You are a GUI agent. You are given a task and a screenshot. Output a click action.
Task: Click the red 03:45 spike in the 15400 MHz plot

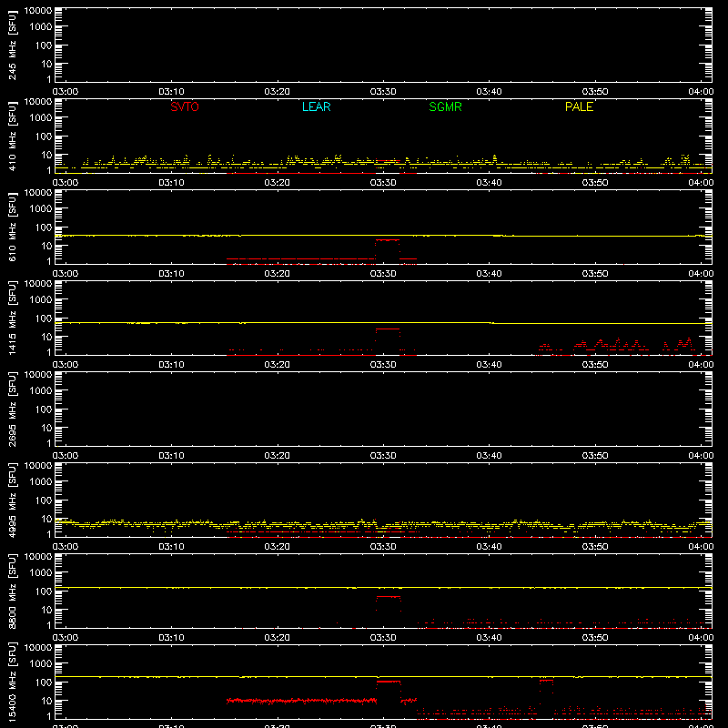[547, 681]
